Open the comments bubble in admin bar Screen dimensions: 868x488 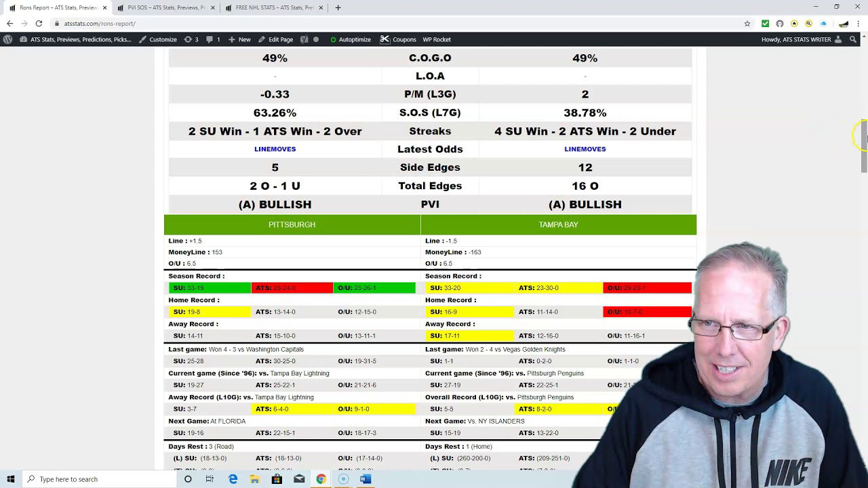[x=213, y=39]
